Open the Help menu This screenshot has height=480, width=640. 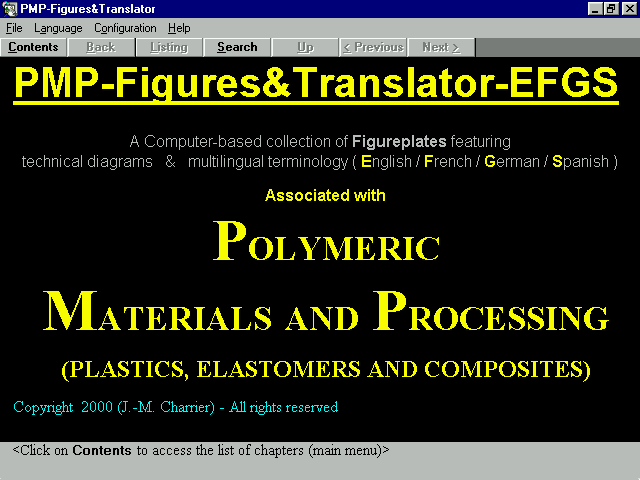pos(179,28)
